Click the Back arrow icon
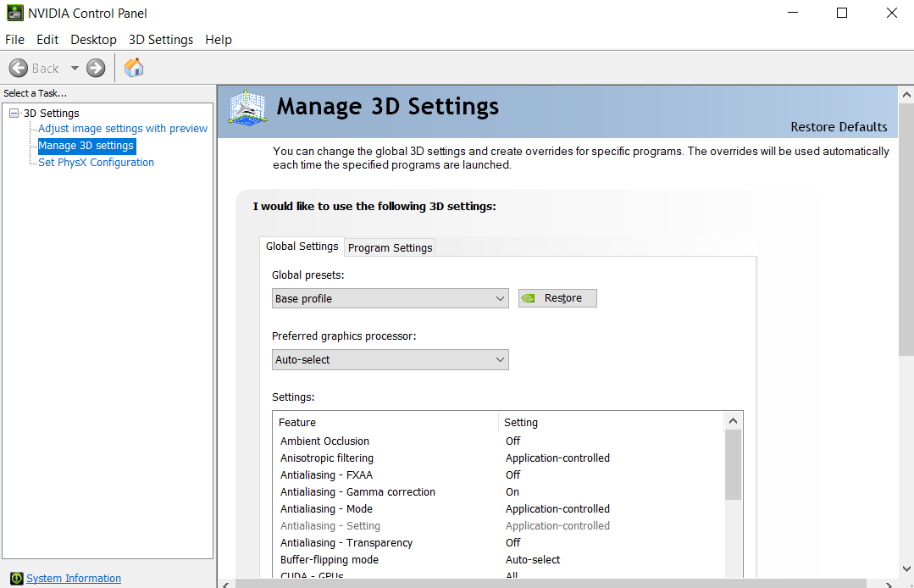The height and width of the screenshot is (588, 914). pyautogui.click(x=19, y=68)
